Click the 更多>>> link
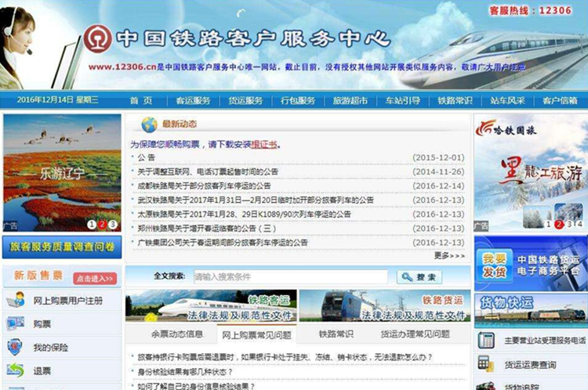Image resolution: width=588 pixels, height=390 pixels. point(449,255)
